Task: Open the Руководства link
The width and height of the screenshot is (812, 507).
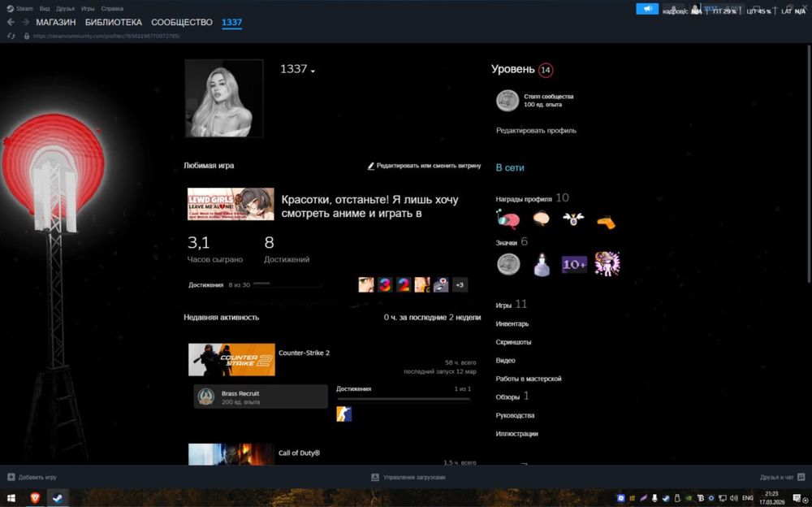Action: [515, 415]
